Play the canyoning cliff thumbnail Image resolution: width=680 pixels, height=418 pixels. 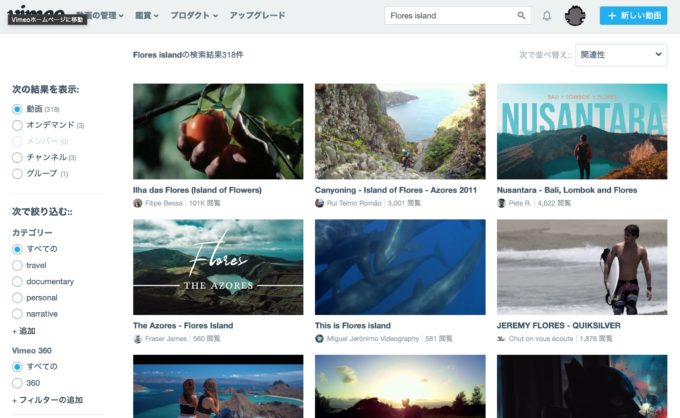coord(400,131)
